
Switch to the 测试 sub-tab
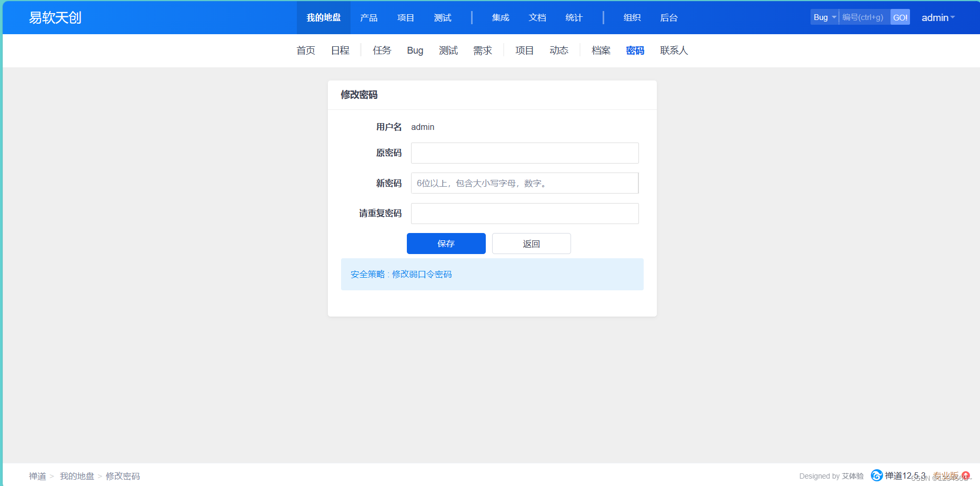(448, 50)
